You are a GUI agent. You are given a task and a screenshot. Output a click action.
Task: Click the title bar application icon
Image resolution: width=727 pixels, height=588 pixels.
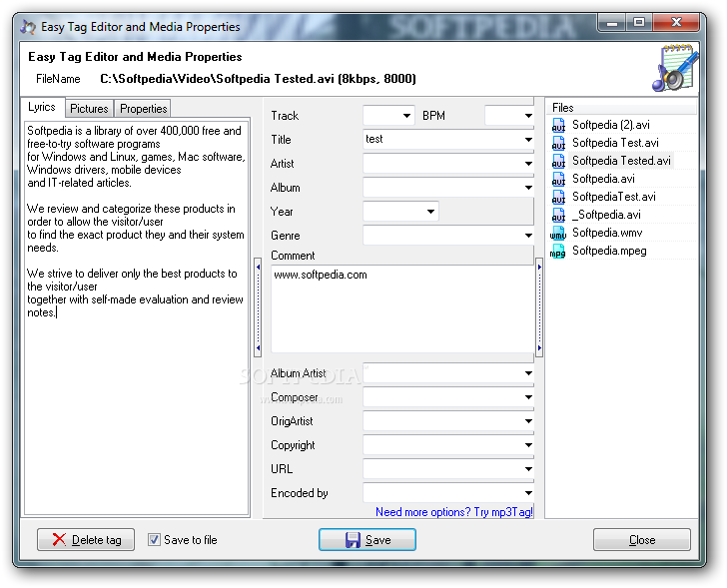point(28,27)
